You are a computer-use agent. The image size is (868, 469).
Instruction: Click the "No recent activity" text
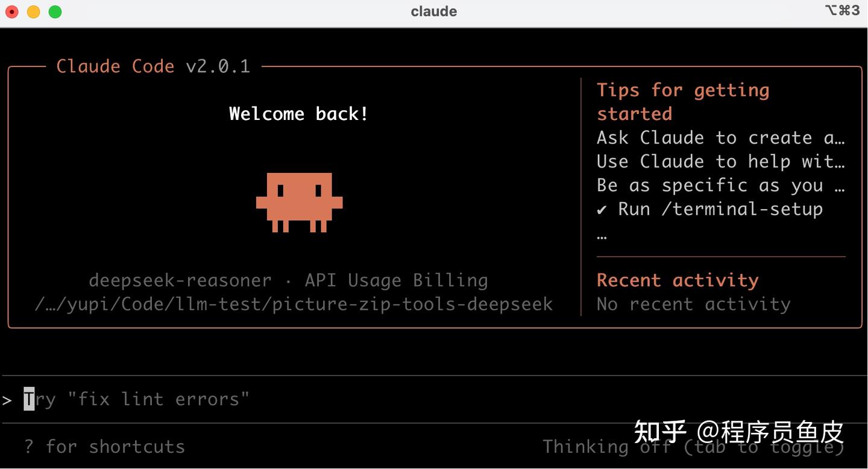(x=693, y=304)
